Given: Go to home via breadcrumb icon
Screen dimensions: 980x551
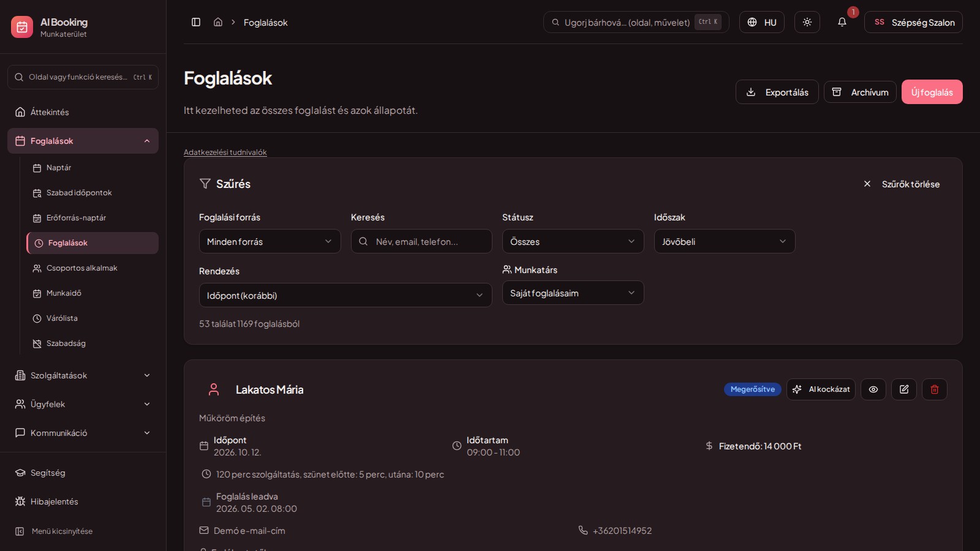Looking at the screenshot, I should click(218, 22).
